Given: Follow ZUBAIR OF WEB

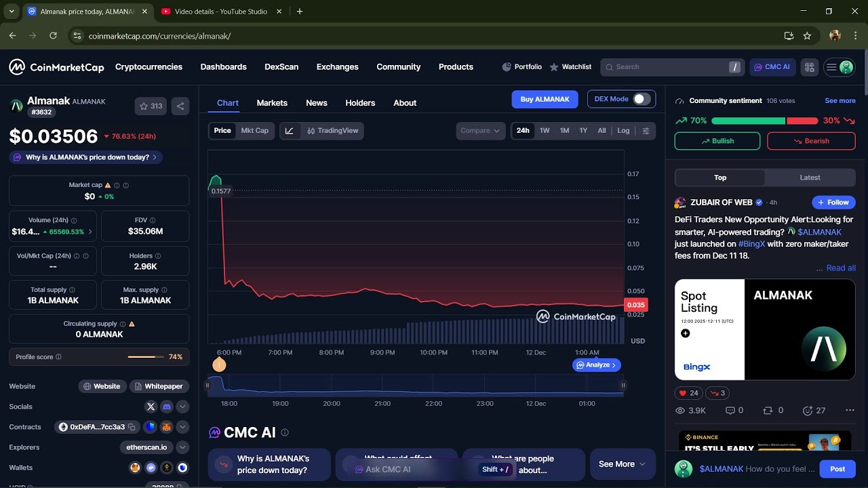Looking at the screenshot, I should pos(833,202).
